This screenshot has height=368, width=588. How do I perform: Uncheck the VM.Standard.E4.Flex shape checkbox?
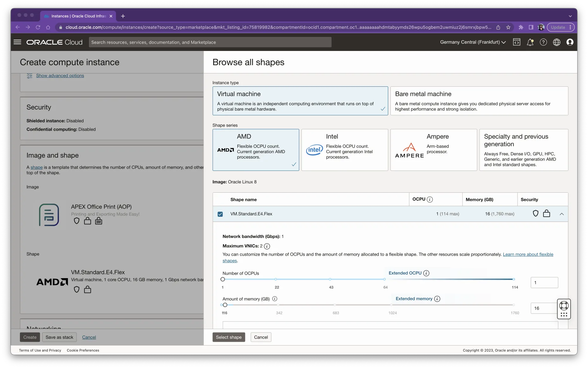pyautogui.click(x=220, y=214)
